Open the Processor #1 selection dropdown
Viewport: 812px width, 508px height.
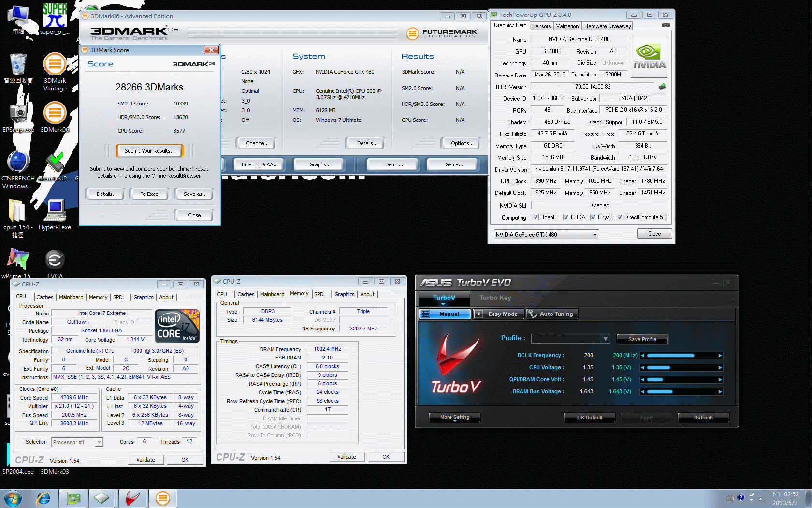point(77,442)
